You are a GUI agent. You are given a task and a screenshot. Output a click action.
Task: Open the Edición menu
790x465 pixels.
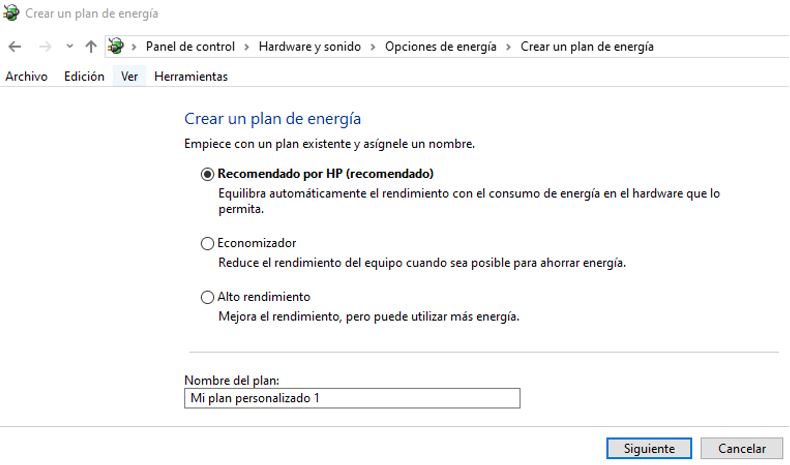coord(84,76)
